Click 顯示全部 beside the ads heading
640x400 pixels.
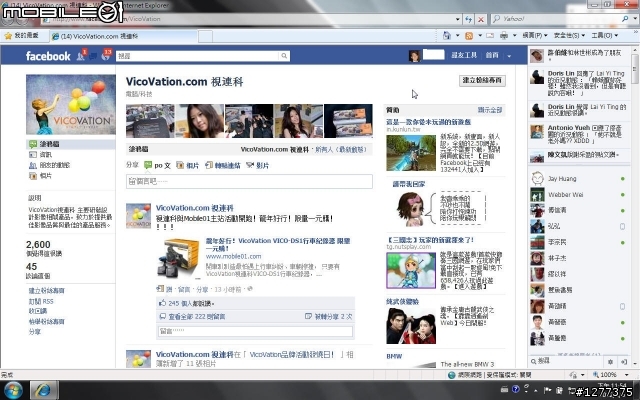tap(490, 110)
